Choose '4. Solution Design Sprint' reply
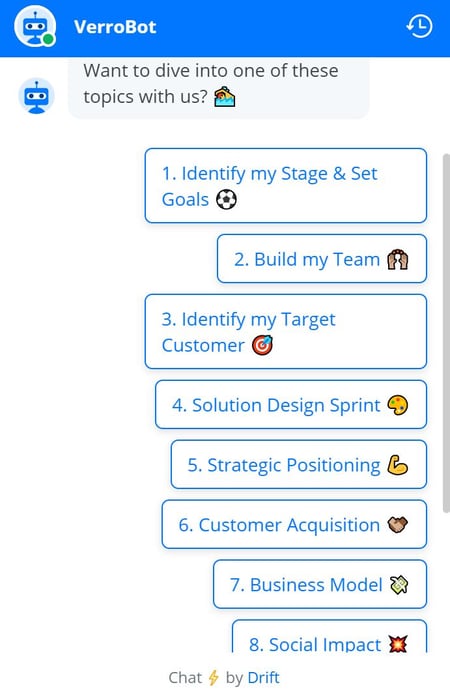This screenshot has width=450, height=700. tap(291, 405)
